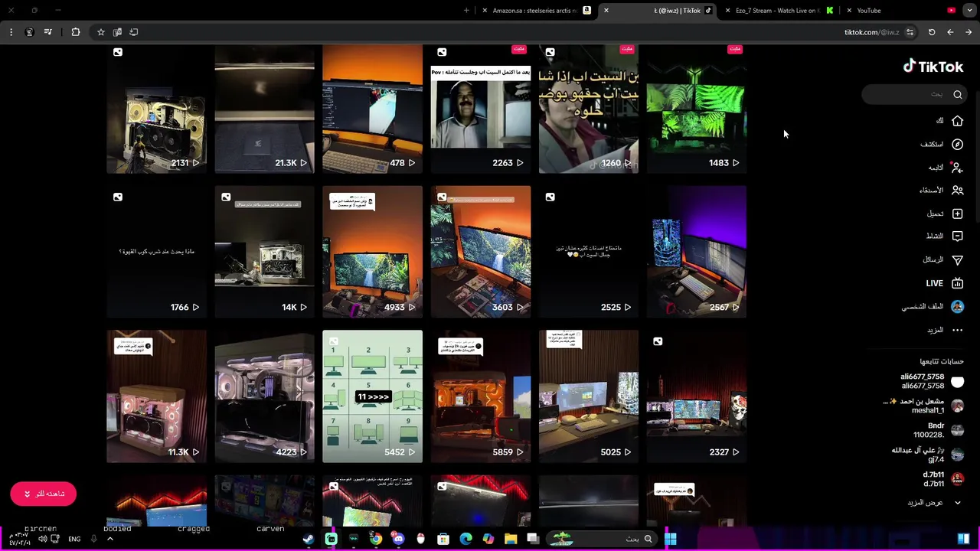Click the pink watch-on-app button

click(44, 494)
